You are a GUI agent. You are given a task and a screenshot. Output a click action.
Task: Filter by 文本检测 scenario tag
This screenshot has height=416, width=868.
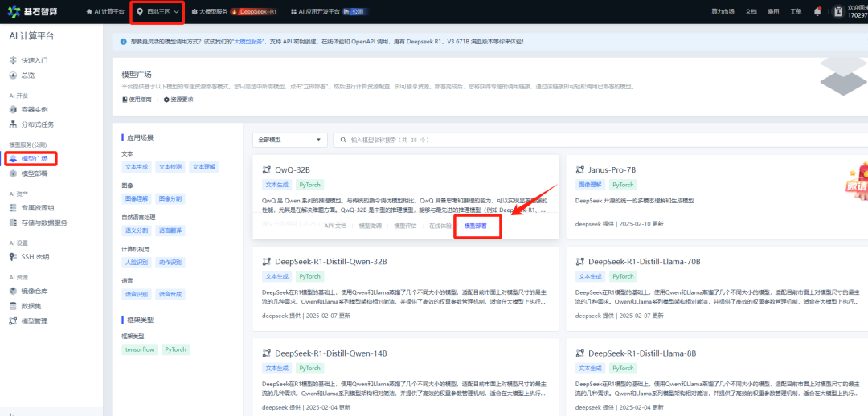[170, 166]
